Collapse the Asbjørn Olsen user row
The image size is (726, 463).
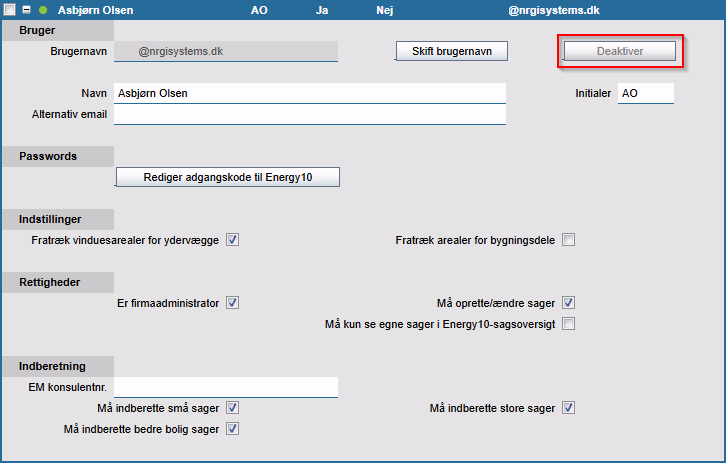pos(26,10)
